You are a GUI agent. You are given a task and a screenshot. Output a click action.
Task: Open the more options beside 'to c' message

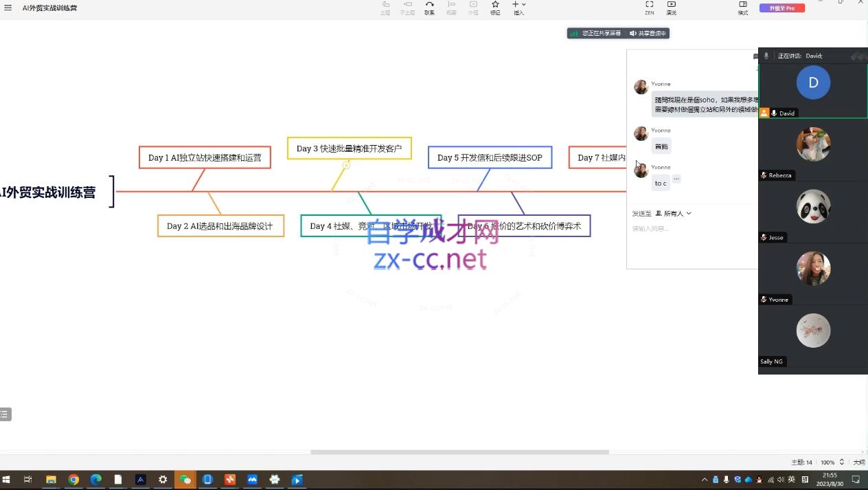pos(676,179)
